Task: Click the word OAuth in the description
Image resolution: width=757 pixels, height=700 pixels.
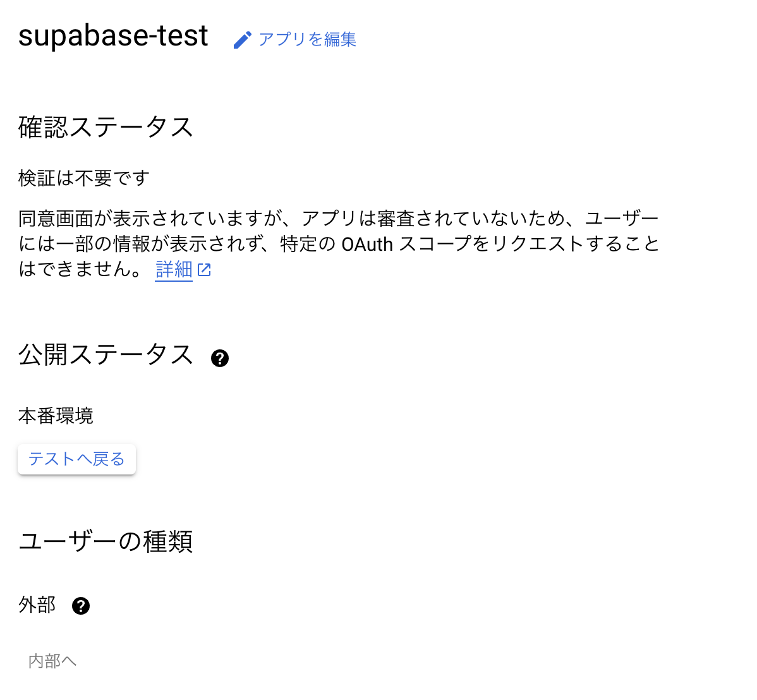Action: 367,244
